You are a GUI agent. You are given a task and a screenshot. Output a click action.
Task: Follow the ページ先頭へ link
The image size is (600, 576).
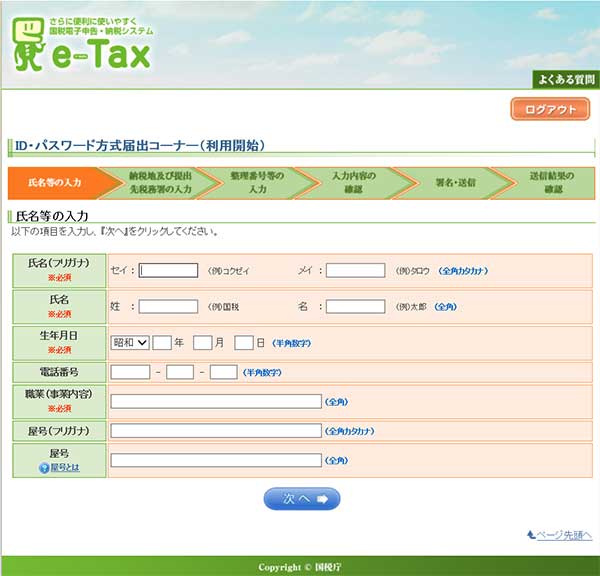tap(559, 535)
